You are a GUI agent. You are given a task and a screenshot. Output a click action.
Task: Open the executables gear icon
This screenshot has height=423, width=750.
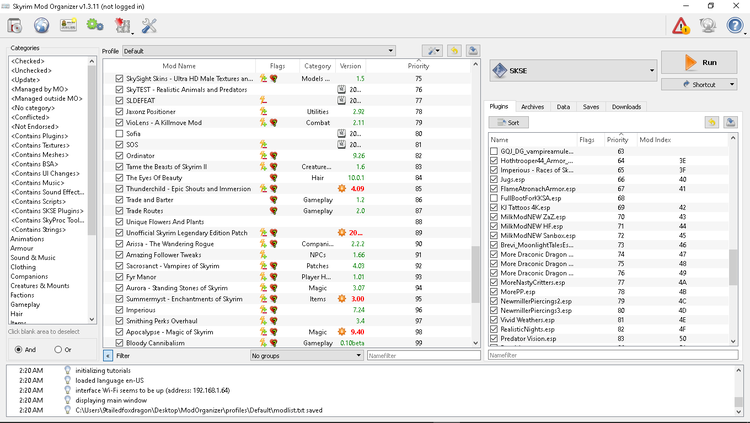95,25
